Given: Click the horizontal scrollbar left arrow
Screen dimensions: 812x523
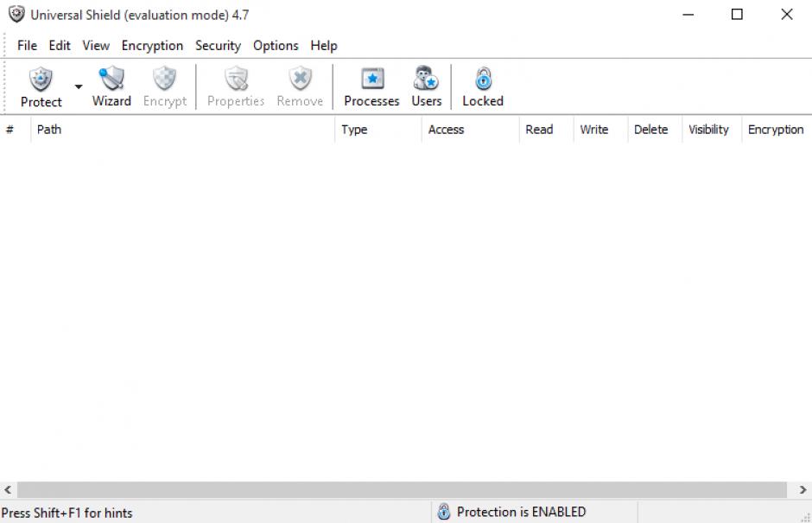Looking at the screenshot, I should pos(8,489).
